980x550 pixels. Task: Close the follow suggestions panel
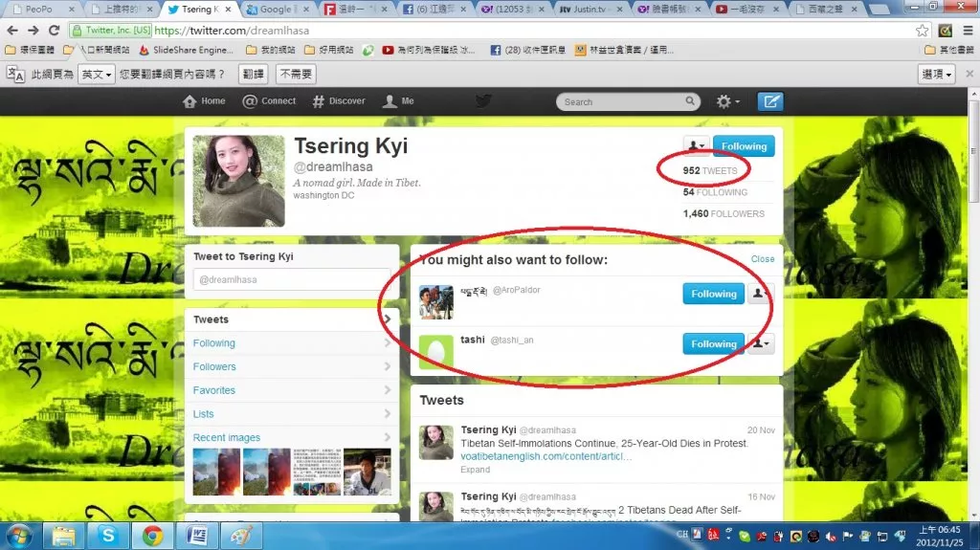[x=763, y=259]
